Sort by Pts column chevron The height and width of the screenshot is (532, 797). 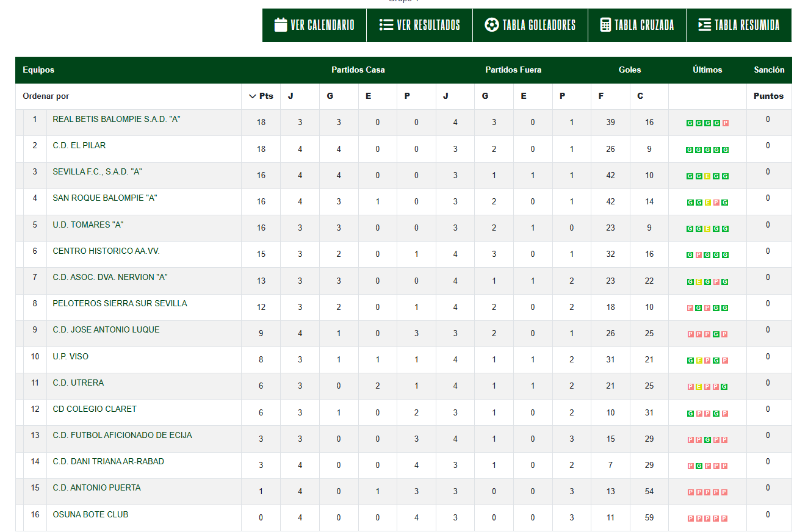pos(253,96)
